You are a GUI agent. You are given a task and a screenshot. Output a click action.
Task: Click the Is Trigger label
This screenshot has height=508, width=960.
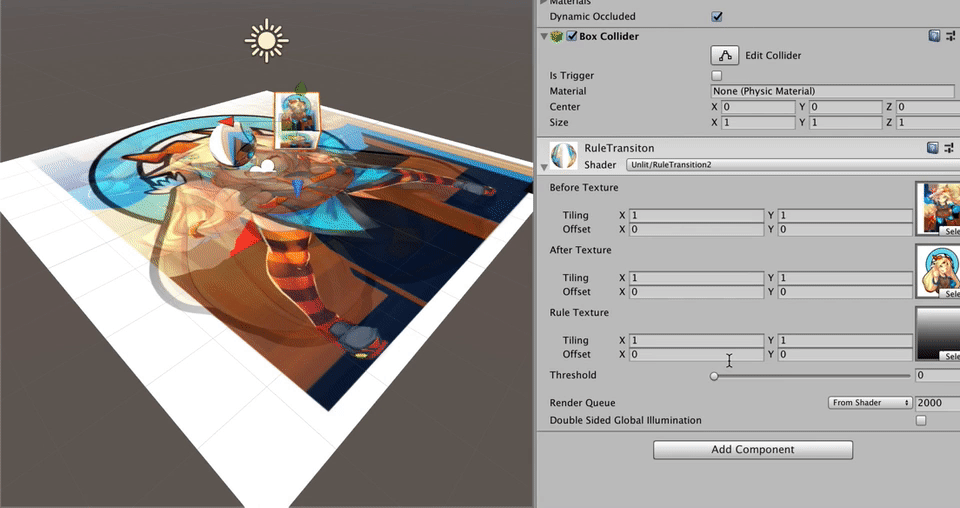pos(571,76)
